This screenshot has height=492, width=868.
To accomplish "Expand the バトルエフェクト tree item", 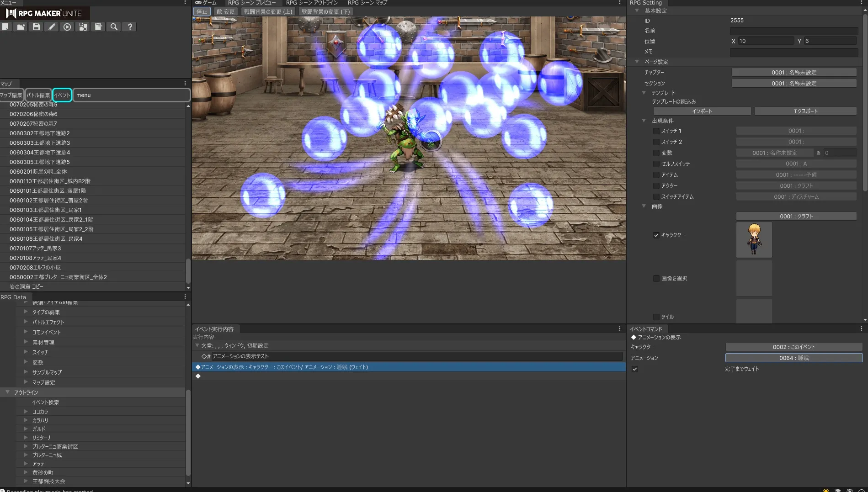I will [x=26, y=322].
